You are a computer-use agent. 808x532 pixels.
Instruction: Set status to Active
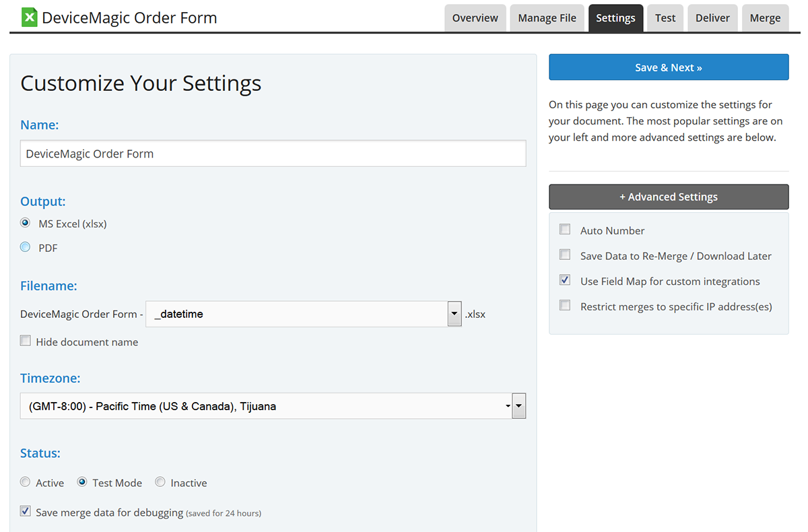(26, 482)
